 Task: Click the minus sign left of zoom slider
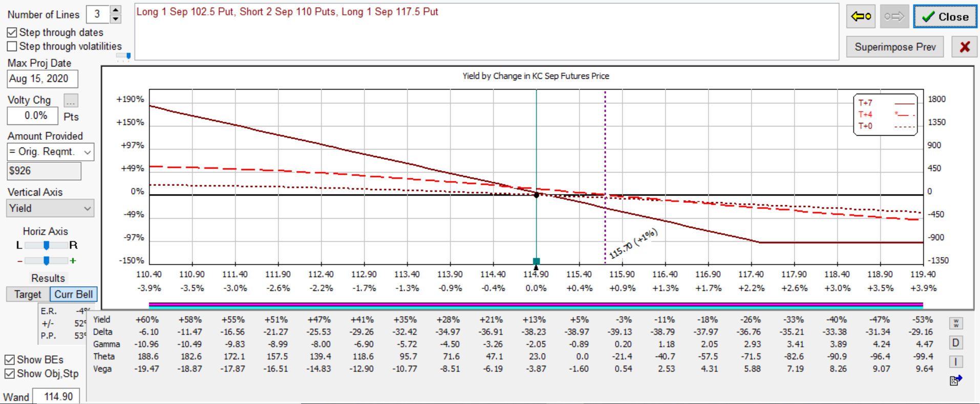(19, 261)
